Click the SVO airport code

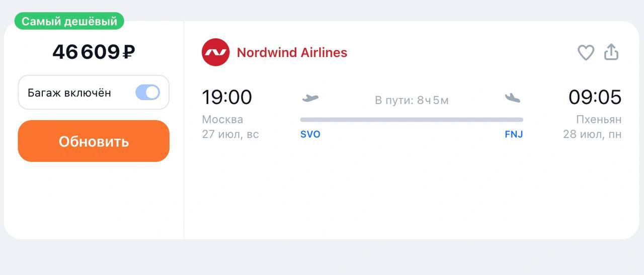pyautogui.click(x=310, y=135)
